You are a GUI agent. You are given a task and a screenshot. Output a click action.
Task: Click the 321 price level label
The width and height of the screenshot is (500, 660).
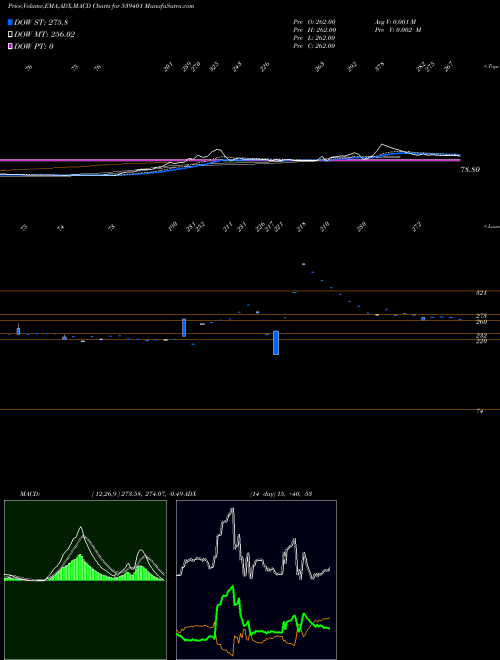click(481, 293)
